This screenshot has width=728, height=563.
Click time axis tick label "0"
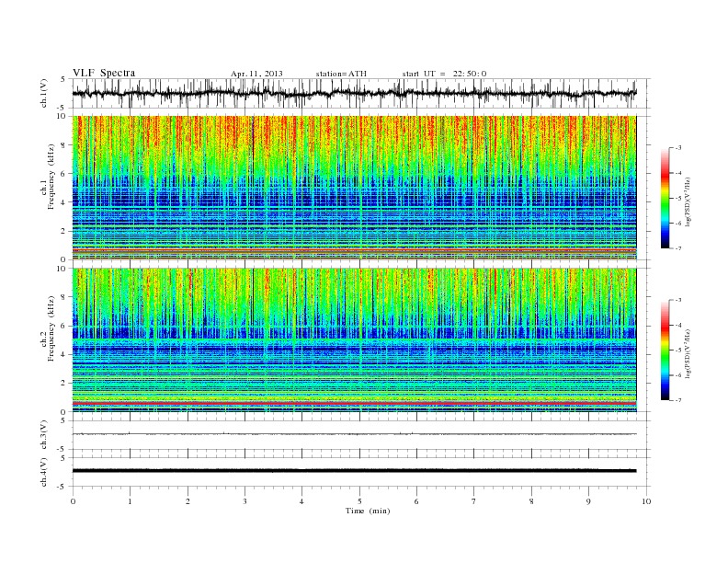(73, 501)
